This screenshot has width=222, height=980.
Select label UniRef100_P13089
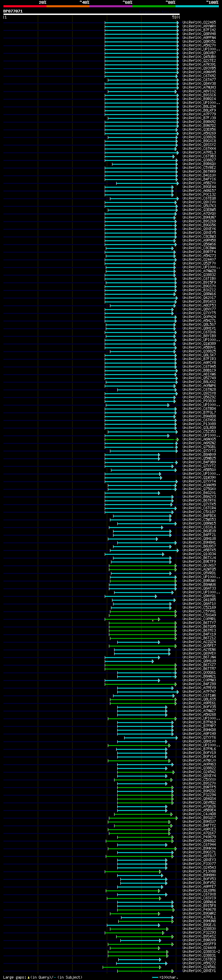point(199,424)
